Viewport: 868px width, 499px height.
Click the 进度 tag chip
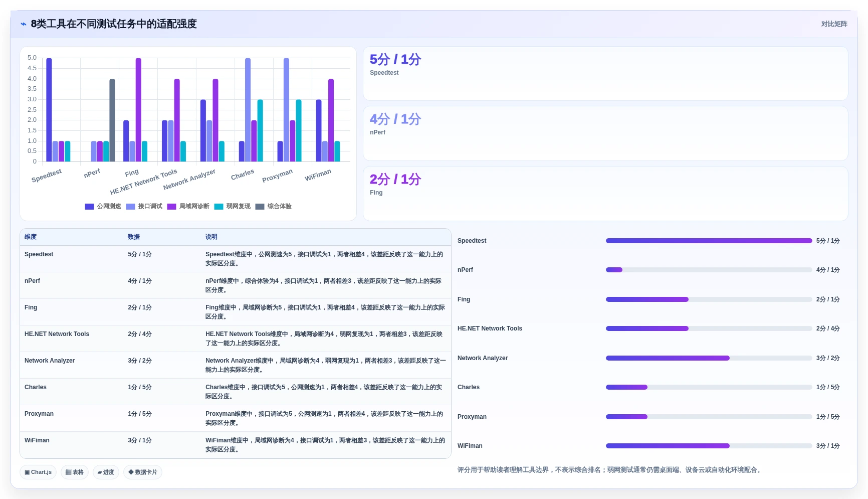tap(106, 472)
